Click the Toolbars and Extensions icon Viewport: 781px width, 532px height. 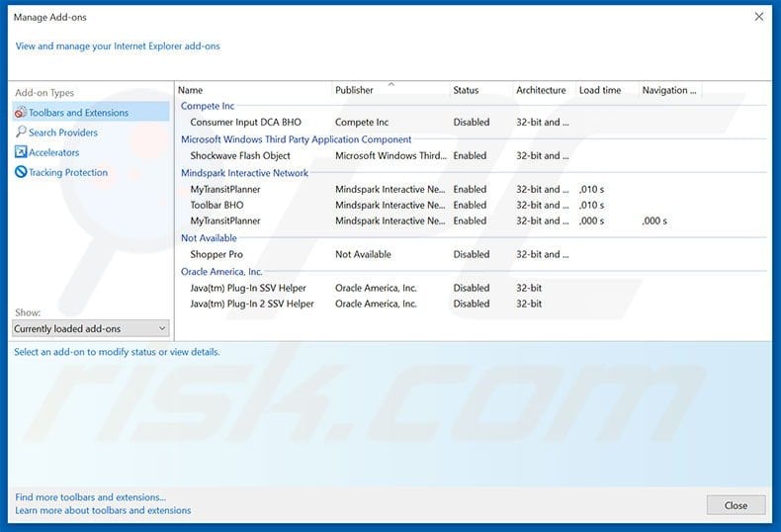pos(21,113)
